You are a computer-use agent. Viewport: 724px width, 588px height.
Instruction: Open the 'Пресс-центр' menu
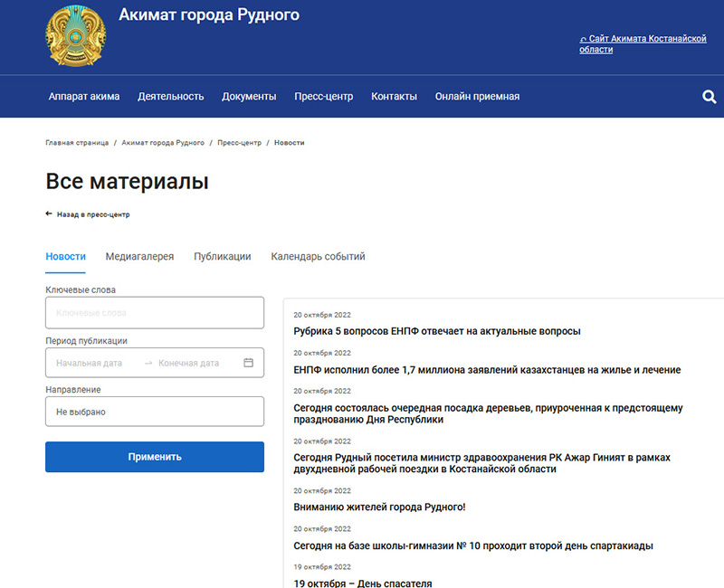(324, 97)
